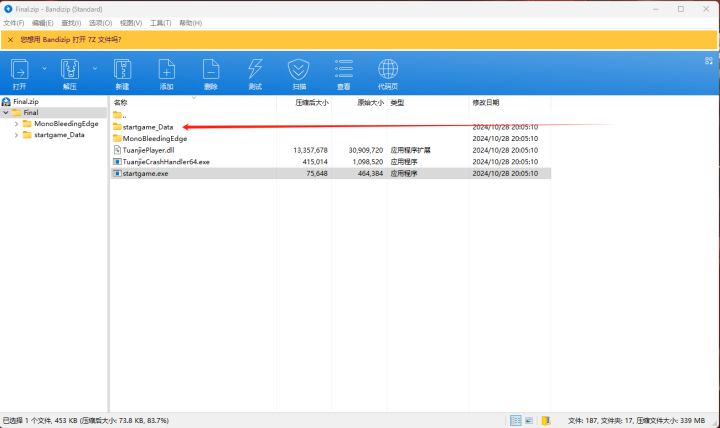720x428 pixels.
Task: Open the 工具(T) menu
Action: [x=161, y=22]
